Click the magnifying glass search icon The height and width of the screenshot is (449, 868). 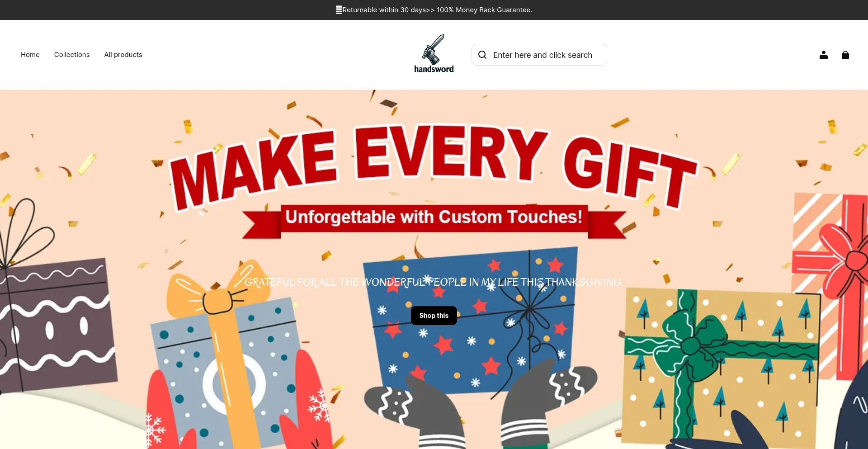coord(482,55)
